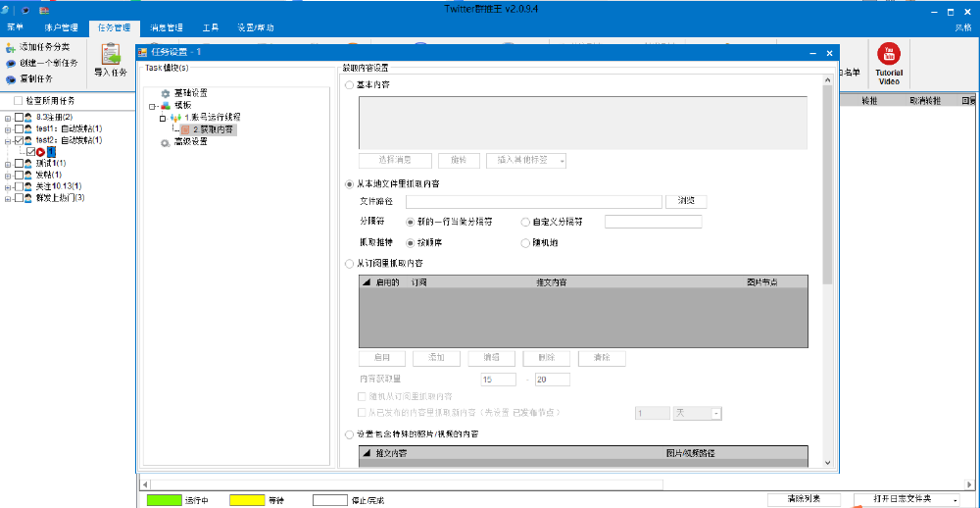Click the 选择消息 button
The image size is (980, 508).
tap(395, 160)
